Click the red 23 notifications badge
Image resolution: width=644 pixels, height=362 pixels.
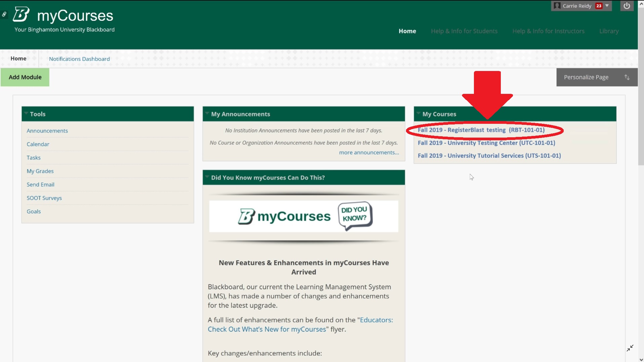(x=599, y=6)
